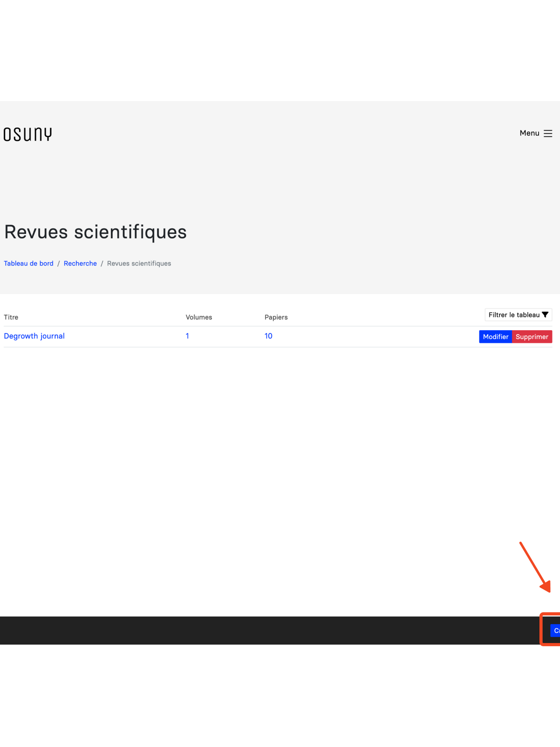The image size is (560, 747).
Task: Go to Tableau de bord breadcrumb
Action: point(29,263)
